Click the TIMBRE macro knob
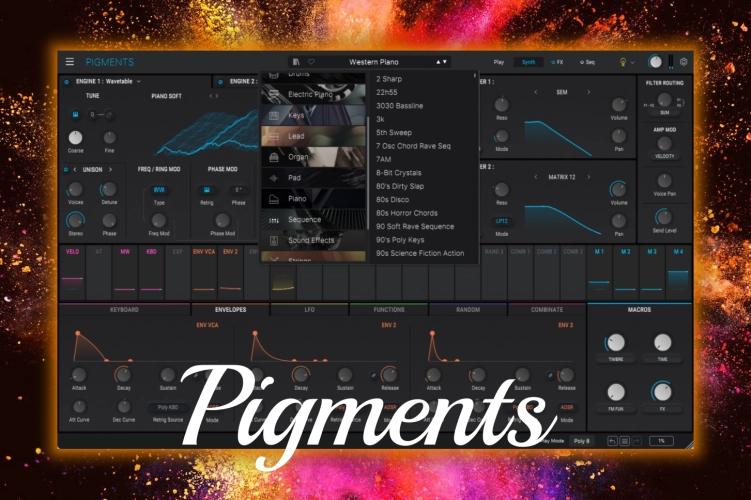The width and height of the screenshot is (751, 500). point(615,342)
